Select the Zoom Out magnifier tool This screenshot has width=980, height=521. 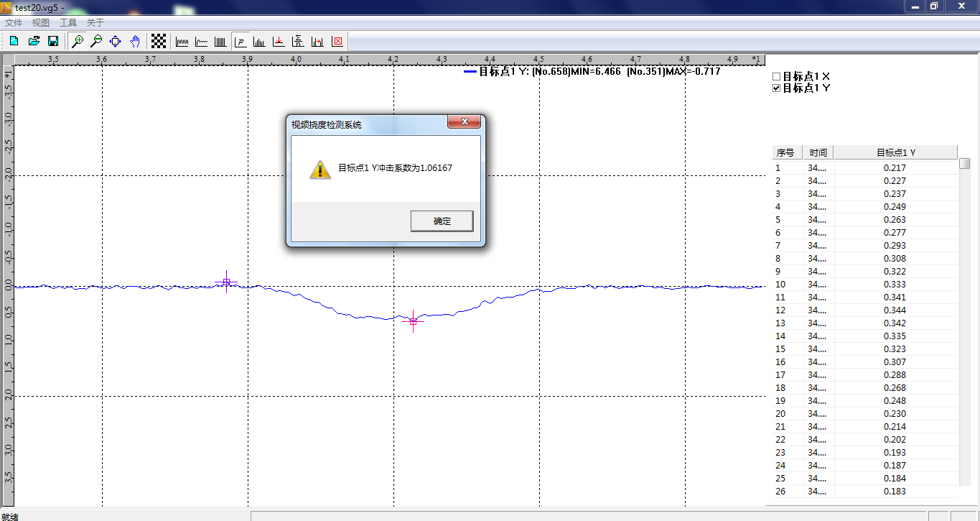coord(96,41)
